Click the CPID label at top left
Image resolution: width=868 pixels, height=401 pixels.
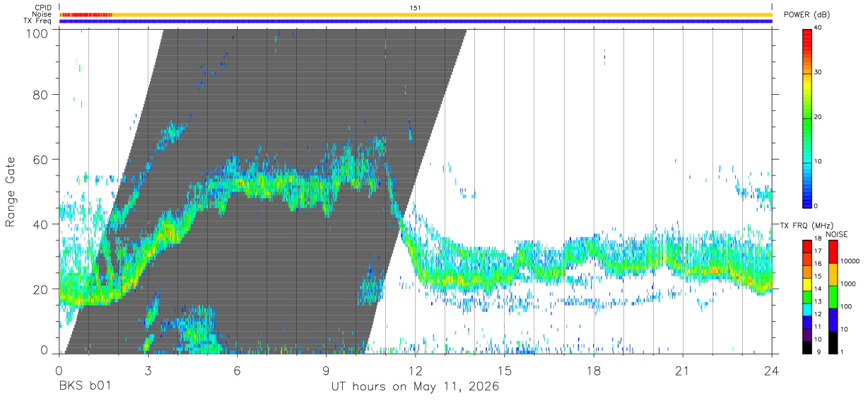(x=43, y=8)
